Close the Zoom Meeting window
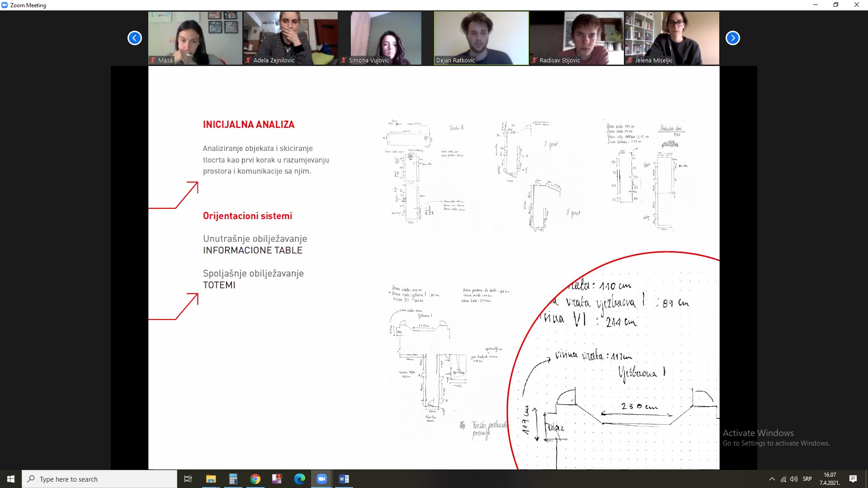The height and width of the screenshot is (488, 868). pyautogui.click(x=857, y=5)
